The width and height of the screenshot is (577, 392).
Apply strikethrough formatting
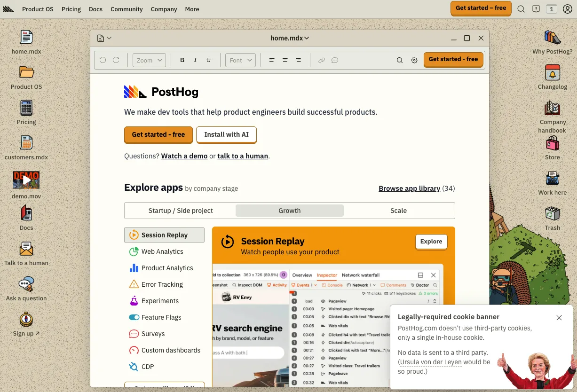(209, 60)
